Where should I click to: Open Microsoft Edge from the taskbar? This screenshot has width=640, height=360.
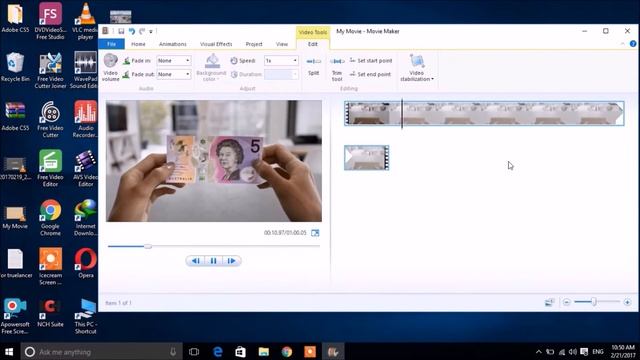click(218, 351)
